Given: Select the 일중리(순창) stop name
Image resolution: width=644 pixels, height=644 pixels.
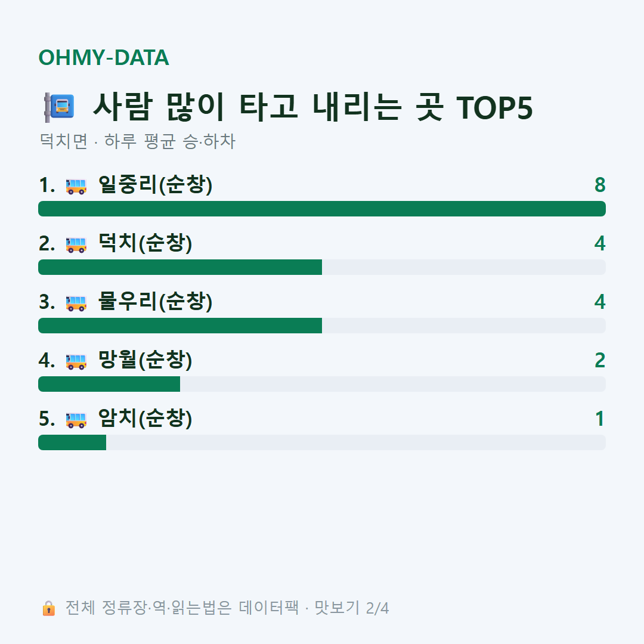Looking at the screenshot, I should [x=155, y=185].
